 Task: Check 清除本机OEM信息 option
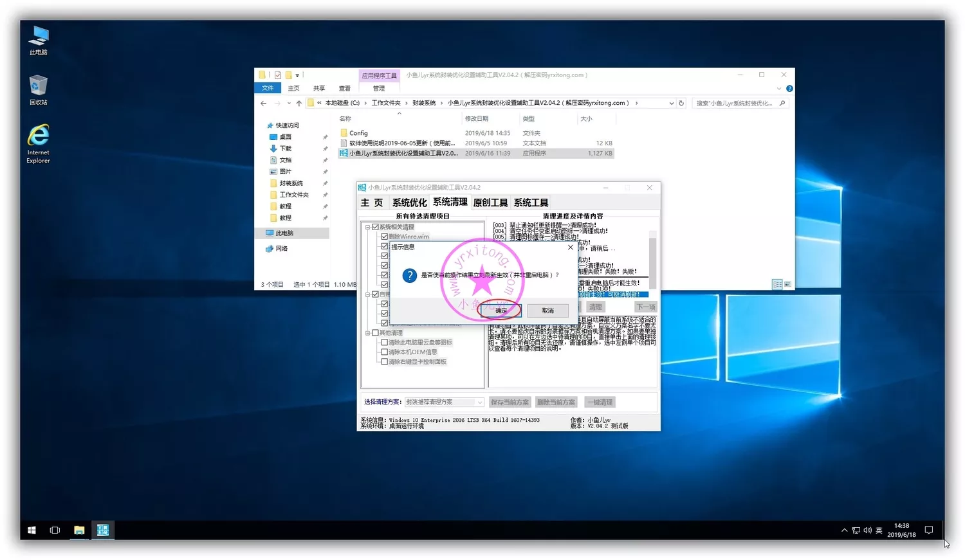point(385,352)
